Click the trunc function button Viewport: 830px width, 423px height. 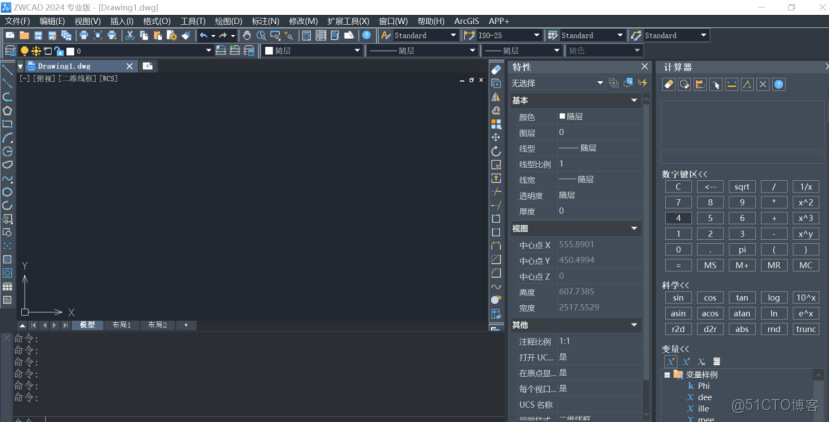[x=806, y=329]
